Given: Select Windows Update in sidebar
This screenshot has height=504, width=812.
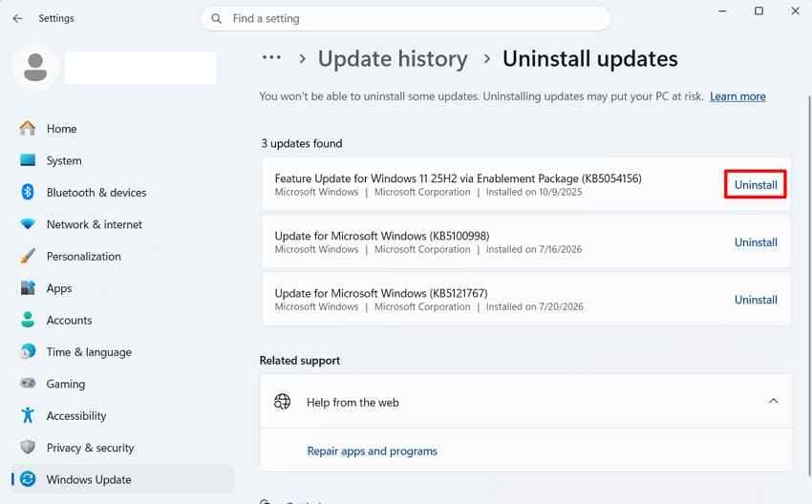Looking at the screenshot, I should (x=121, y=479).
